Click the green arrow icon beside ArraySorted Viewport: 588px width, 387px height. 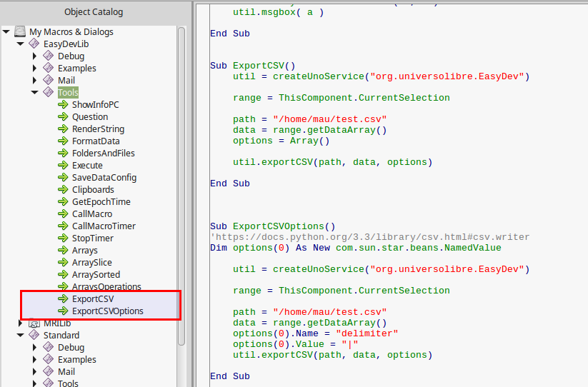(63, 275)
